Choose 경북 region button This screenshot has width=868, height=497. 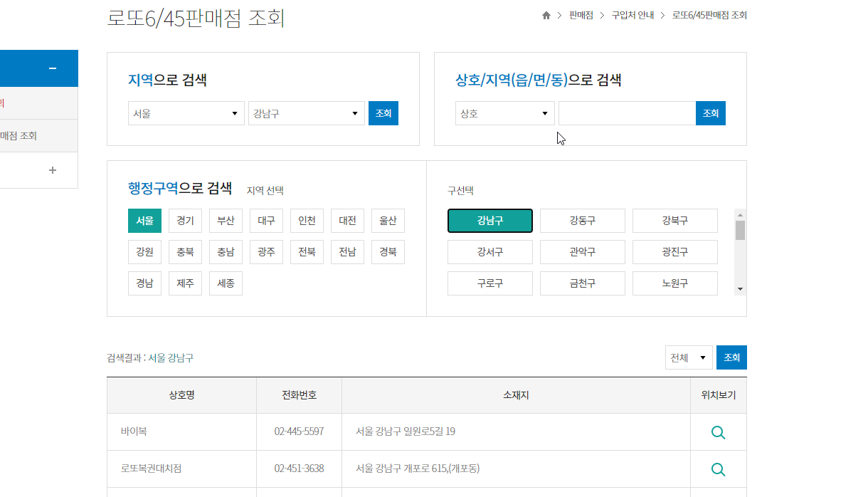coord(388,252)
